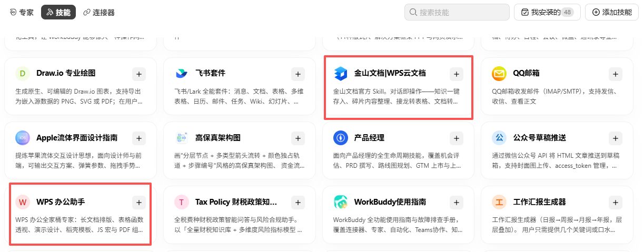Open the 连接器 tab
Image resolution: width=644 pixels, height=252 pixels.
pos(98,12)
